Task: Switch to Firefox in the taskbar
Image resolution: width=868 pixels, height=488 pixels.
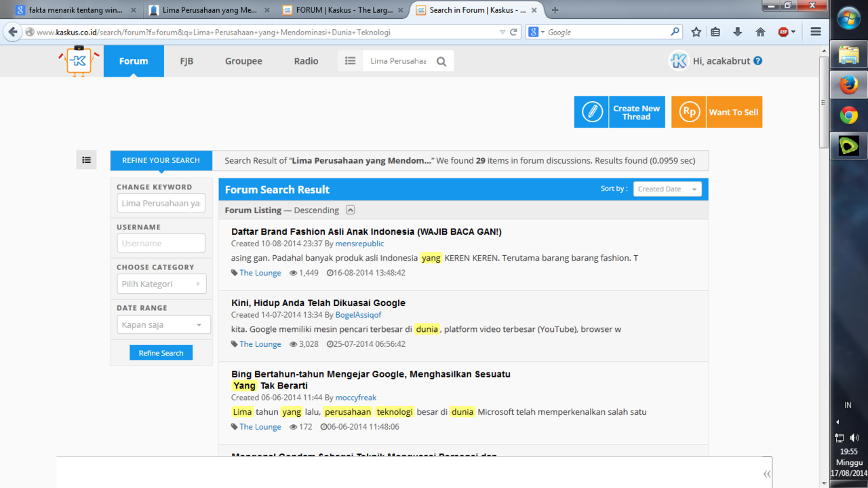Action: 848,85
